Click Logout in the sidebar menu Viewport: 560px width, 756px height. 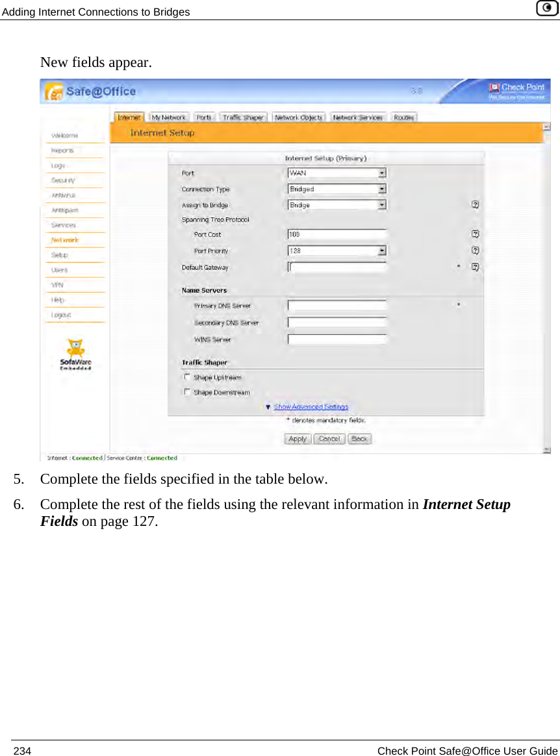(61, 315)
